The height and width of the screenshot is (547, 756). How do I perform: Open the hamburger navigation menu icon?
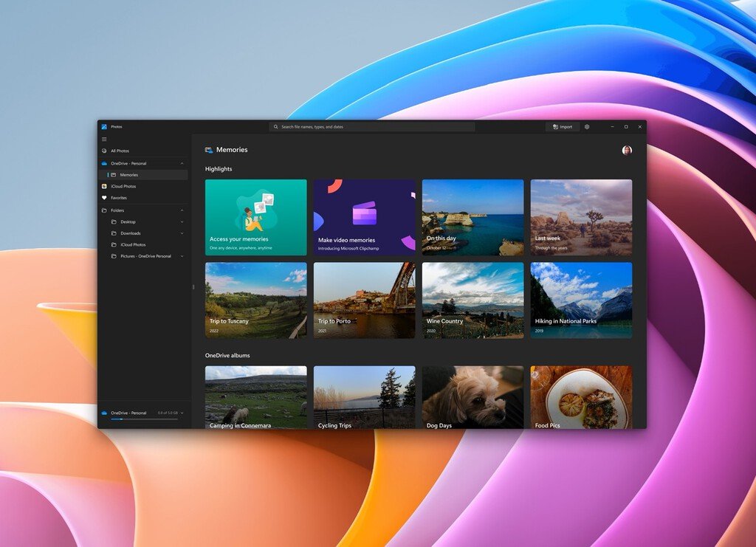click(104, 140)
